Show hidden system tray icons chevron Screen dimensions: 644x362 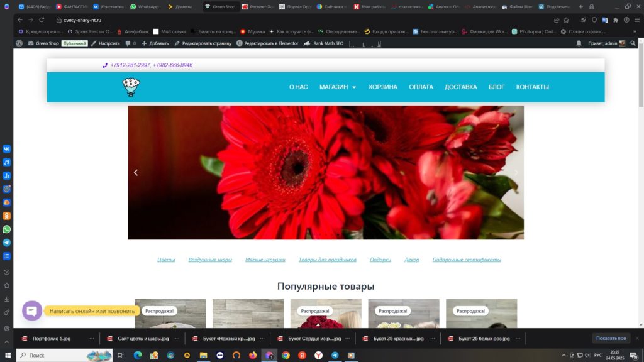(563, 355)
